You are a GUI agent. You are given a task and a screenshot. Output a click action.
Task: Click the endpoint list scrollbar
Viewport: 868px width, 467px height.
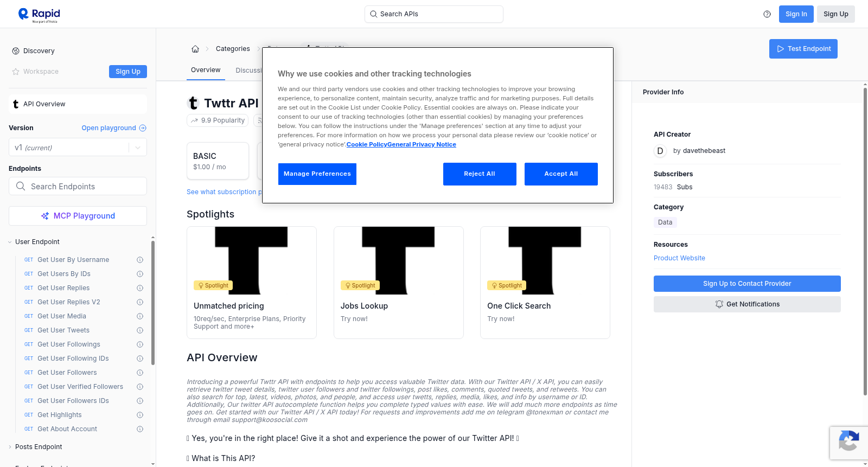point(153,303)
